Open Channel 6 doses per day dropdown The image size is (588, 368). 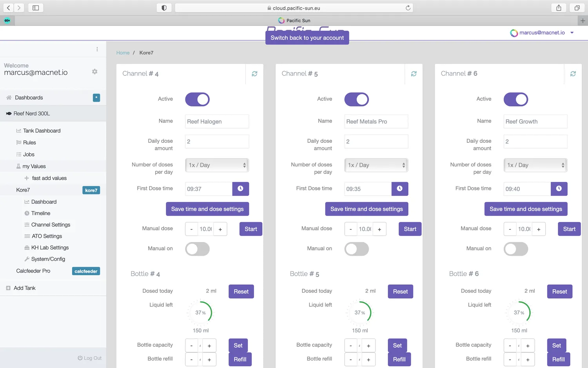click(535, 165)
